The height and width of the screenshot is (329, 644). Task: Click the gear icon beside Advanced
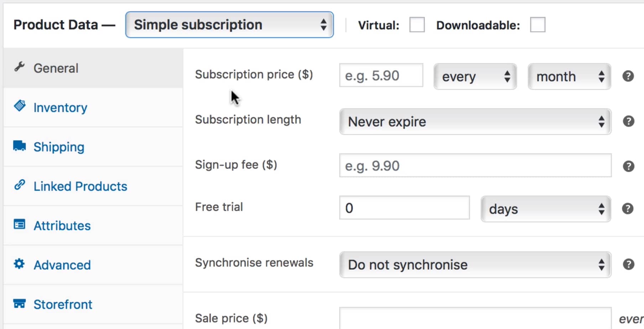[19, 264]
